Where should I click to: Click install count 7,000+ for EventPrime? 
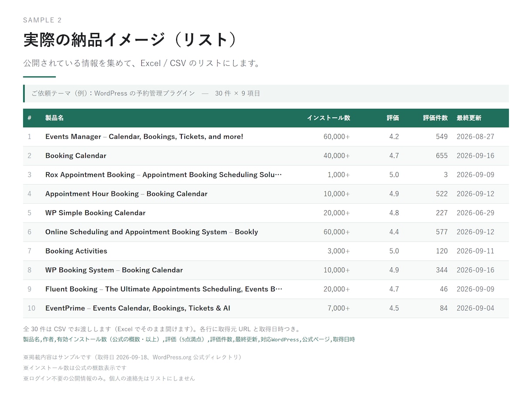pos(339,308)
